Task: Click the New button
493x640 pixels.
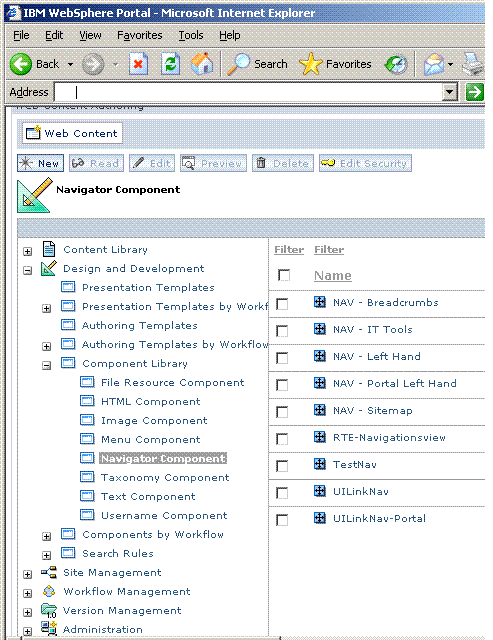Action: [40, 163]
